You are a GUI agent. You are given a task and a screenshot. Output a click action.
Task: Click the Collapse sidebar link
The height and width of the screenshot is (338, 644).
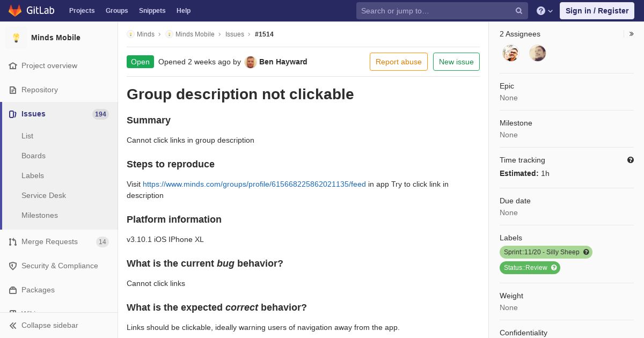coord(59,325)
